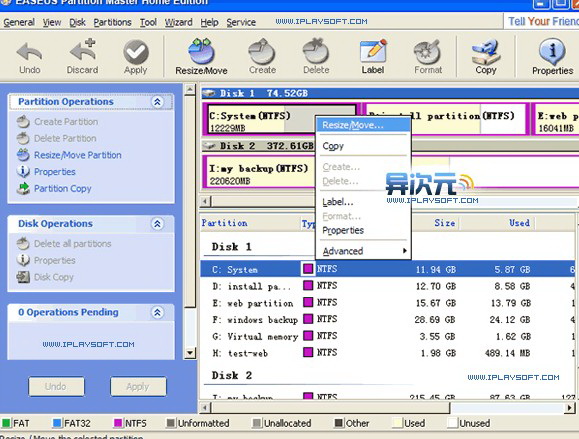Select the C: System row in partition list
Viewport: 579px width, 439px height.
tap(388, 269)
